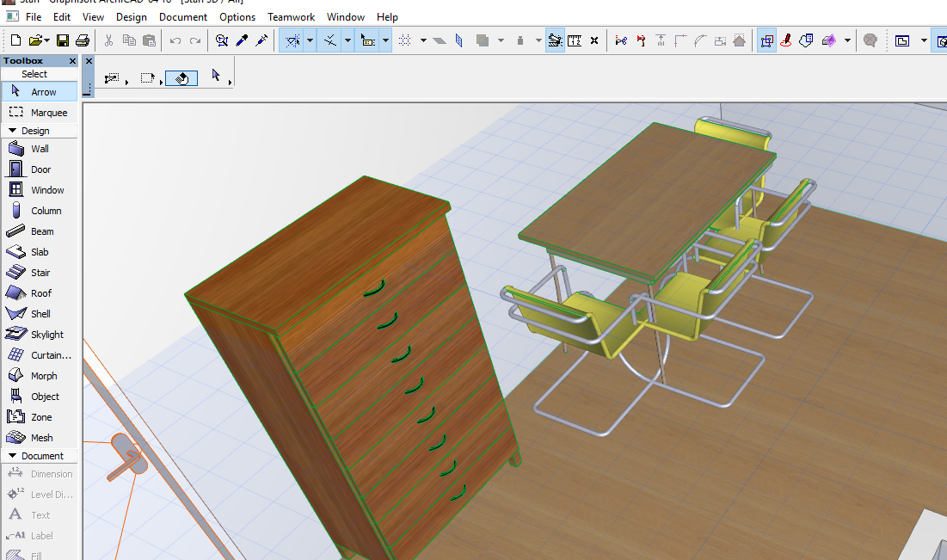Click the Cut scissors icon
Viewport: 947px width, 560px height.
coord(108,40)
